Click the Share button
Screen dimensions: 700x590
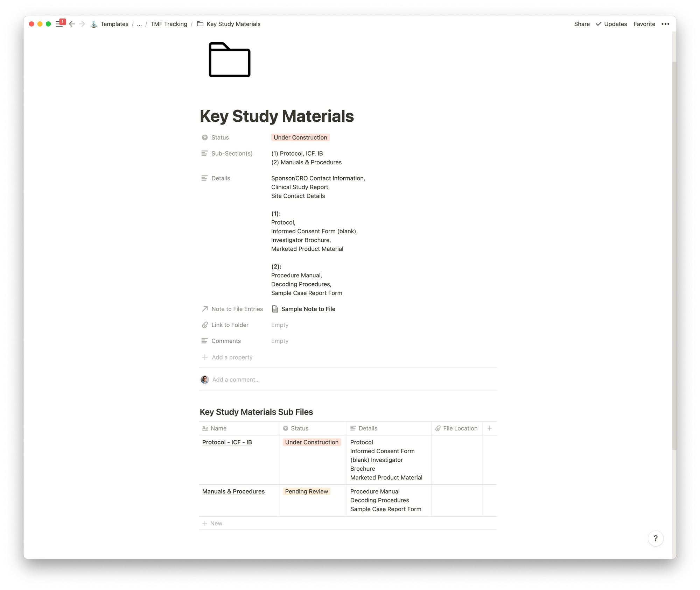point(582,24)
